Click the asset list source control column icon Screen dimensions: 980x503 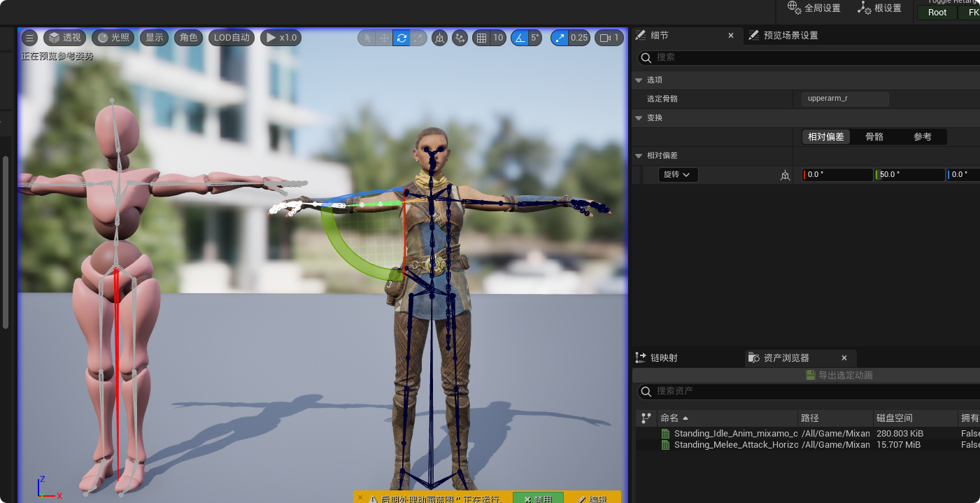pos(646,418)
